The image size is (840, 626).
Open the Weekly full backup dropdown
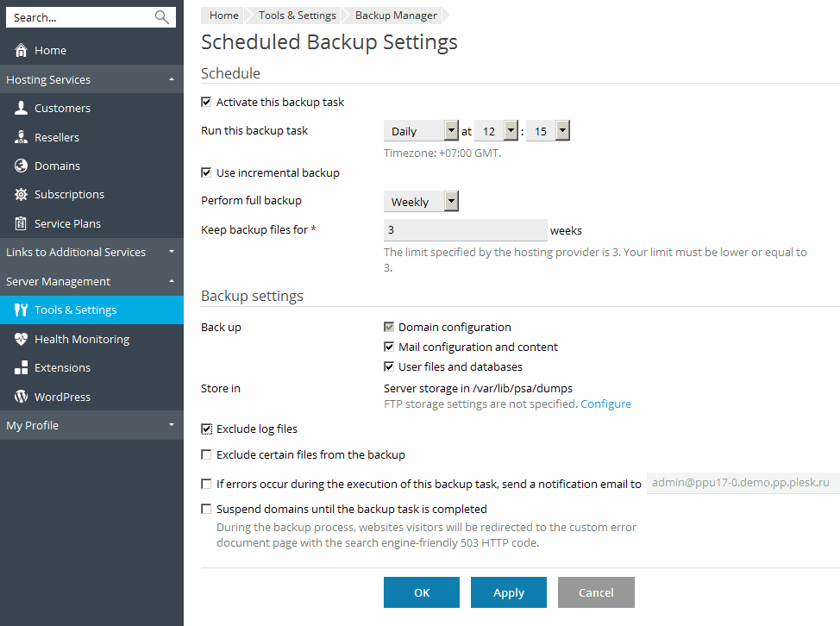point(421,202)
